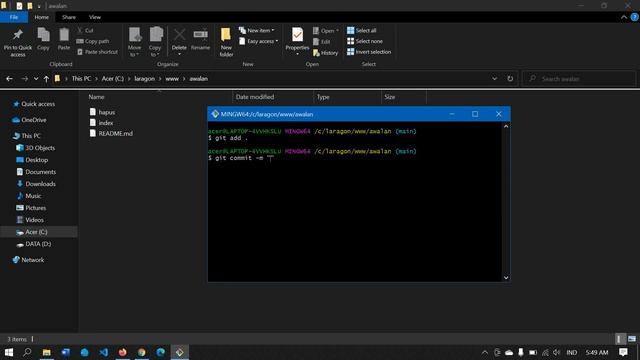
Task: Switch to the Home ribbon tab
Action: 41,17
